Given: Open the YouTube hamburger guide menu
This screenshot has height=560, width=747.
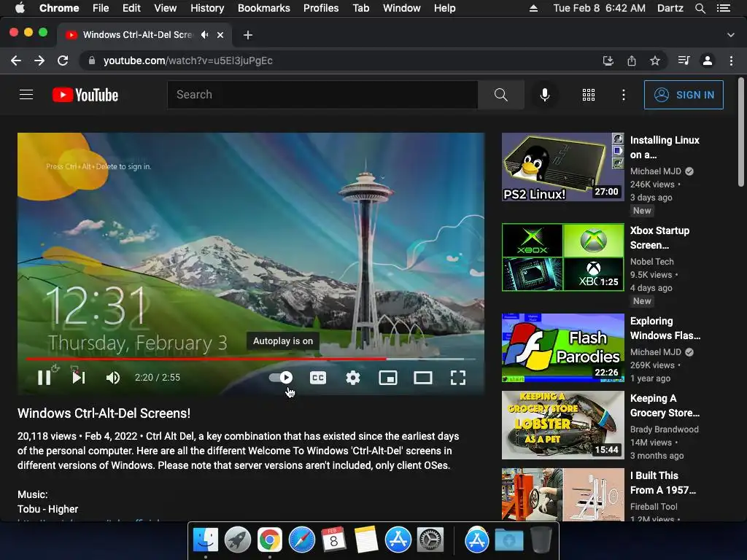Looking at the screenshot, I should tap(26, 95).
